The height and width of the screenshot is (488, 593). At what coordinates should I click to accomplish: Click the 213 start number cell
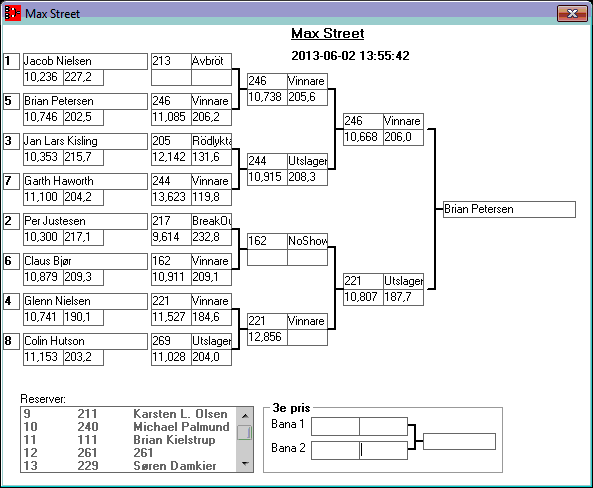click(x=171, y=61)
